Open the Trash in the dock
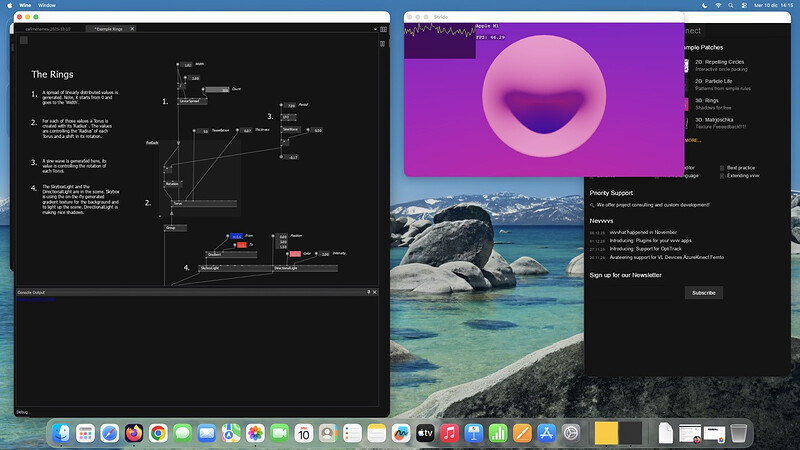Viewport: 800px width, 450px height. 738,432
